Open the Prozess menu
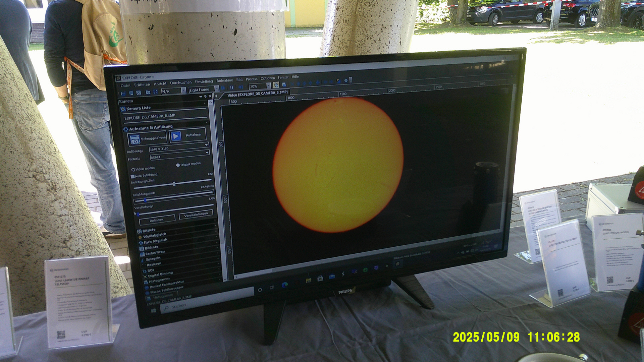644x362 pixels. coord(252,79)
